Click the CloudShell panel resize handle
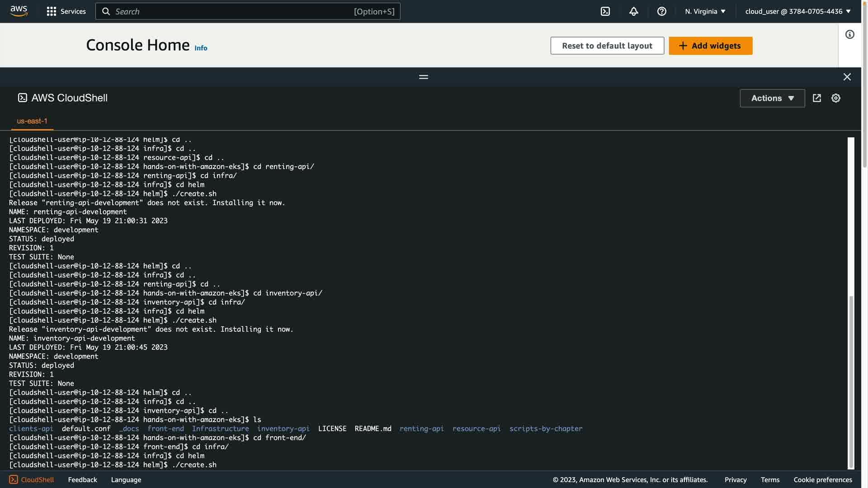The image size is (868, 488). click(x=423, y=77)
